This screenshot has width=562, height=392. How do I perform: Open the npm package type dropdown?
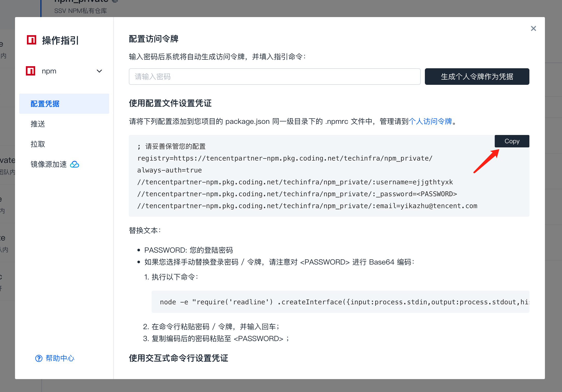click(x=64, y=71)
